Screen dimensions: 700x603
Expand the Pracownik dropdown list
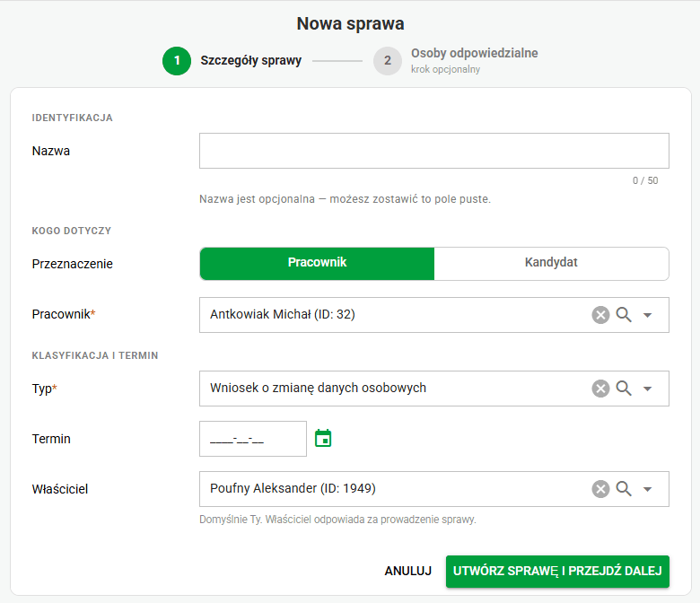[x=647, y=315]
